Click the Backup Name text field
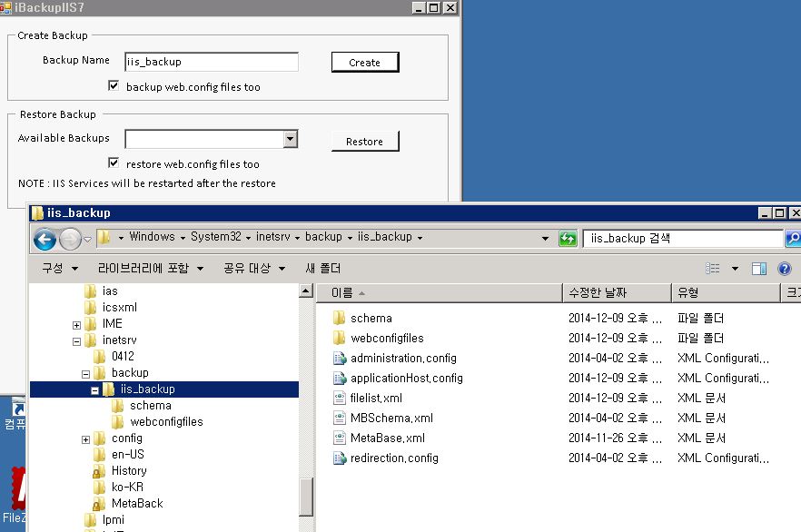 pyautogui.click(x=211, y=62)
